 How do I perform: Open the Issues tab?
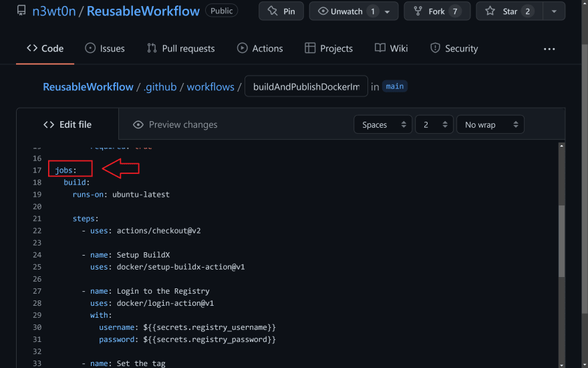(x=105, y=48)
